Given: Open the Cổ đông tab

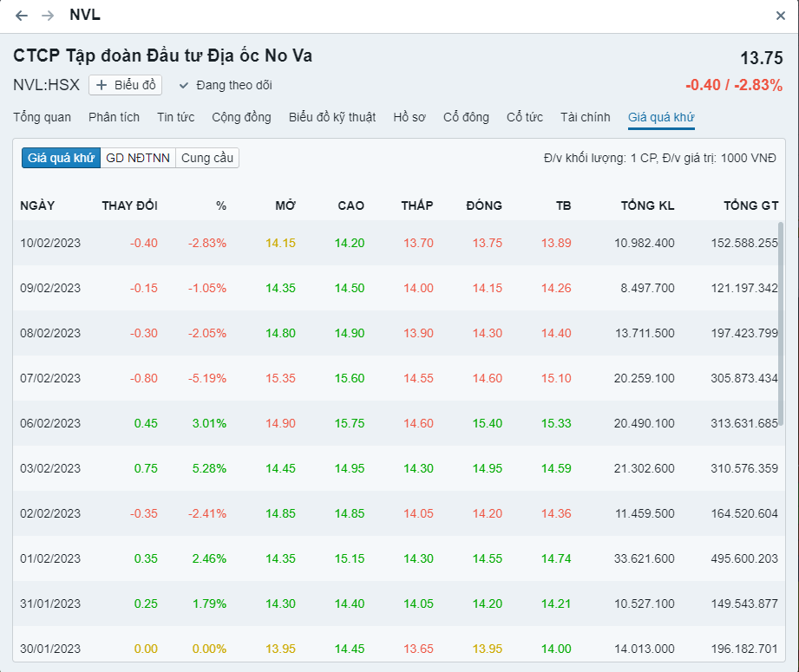Looking at the screenshot, I should pyautogui.click(x=466, y=117).
